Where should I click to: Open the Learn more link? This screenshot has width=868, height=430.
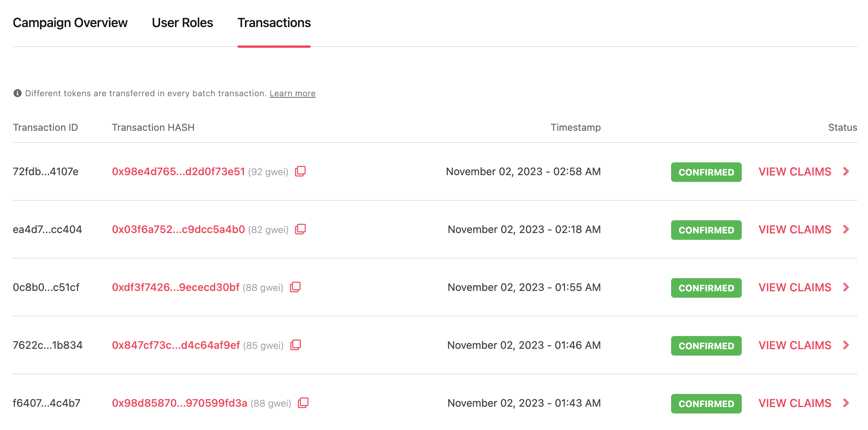[292, 93]
